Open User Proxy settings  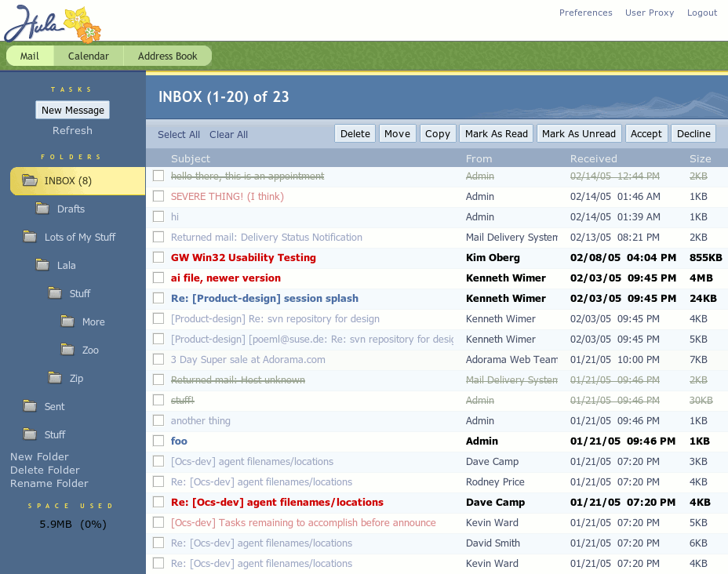click(x=649, y=13)
